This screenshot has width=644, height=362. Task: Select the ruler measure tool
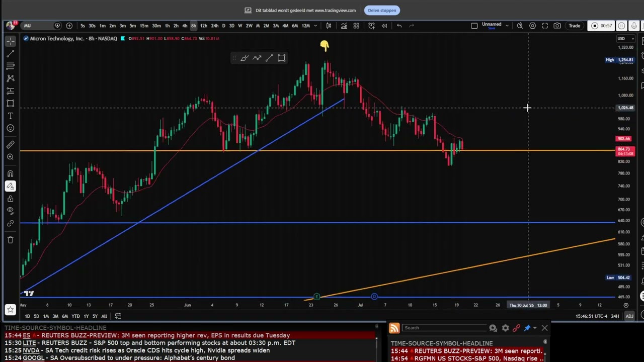[x=10, y=145]
